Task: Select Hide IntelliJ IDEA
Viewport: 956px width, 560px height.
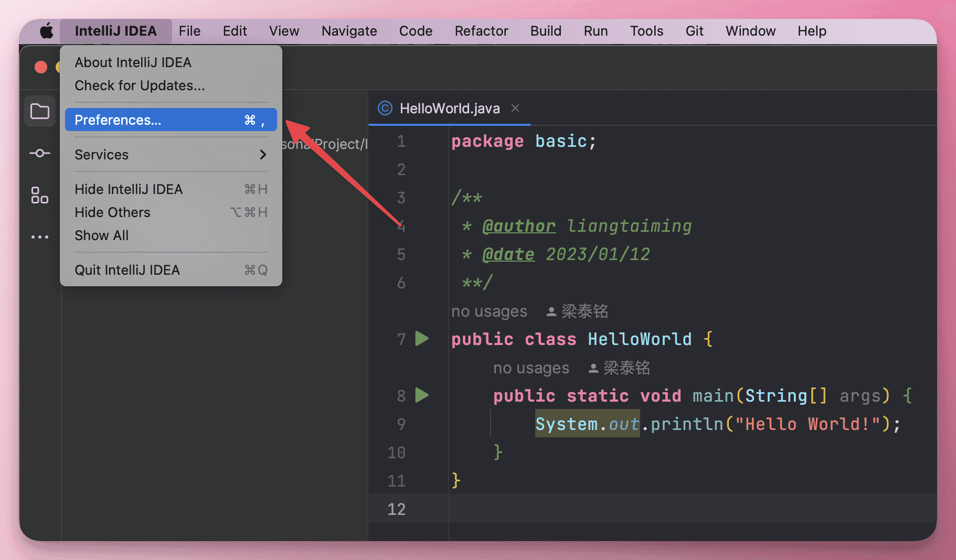Action: (129, 189)
